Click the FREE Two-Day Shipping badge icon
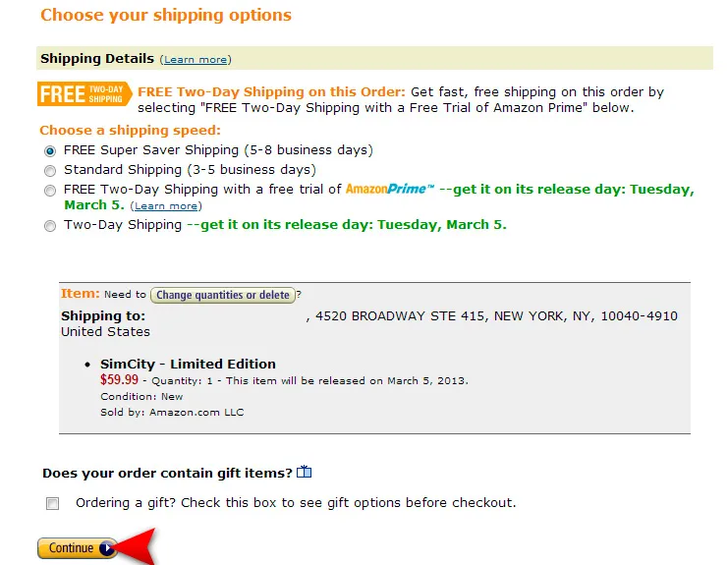728x565 pixels. click(82, 93)
